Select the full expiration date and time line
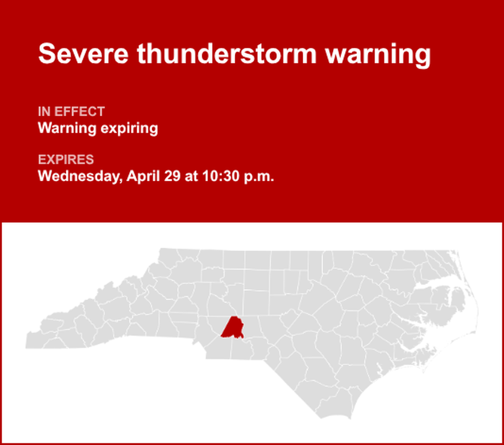The height and width of the screenshot is (445, 504). pos(156,176)
